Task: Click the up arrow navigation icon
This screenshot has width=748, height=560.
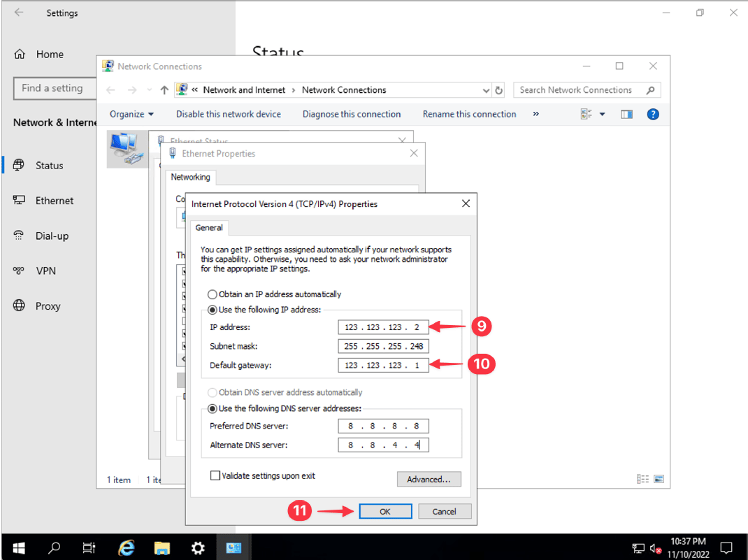Action: point(164,90)
